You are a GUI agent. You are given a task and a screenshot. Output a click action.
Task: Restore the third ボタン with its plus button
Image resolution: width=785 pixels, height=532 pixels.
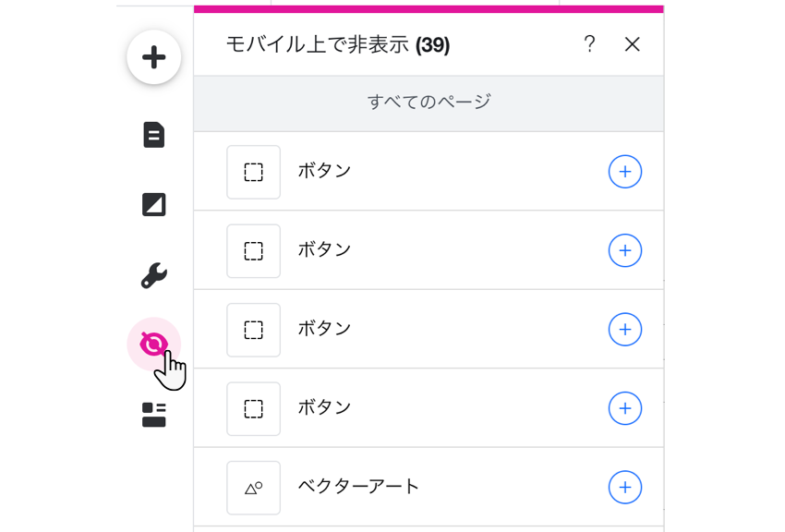click(x=626, y=330)
